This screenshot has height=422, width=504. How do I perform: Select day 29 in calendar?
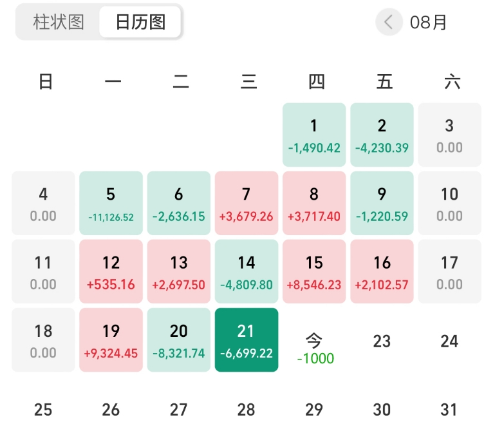click(x=314, y=410)
